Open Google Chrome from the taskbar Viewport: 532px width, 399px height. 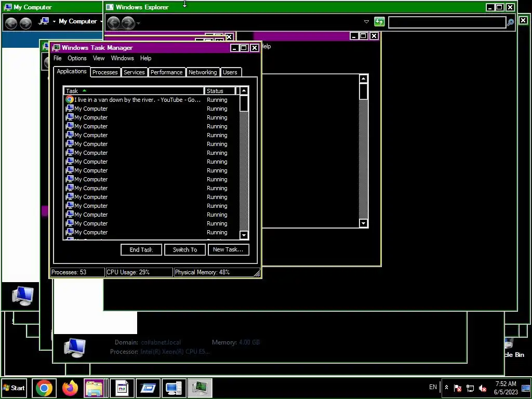[x=44, y=388]
